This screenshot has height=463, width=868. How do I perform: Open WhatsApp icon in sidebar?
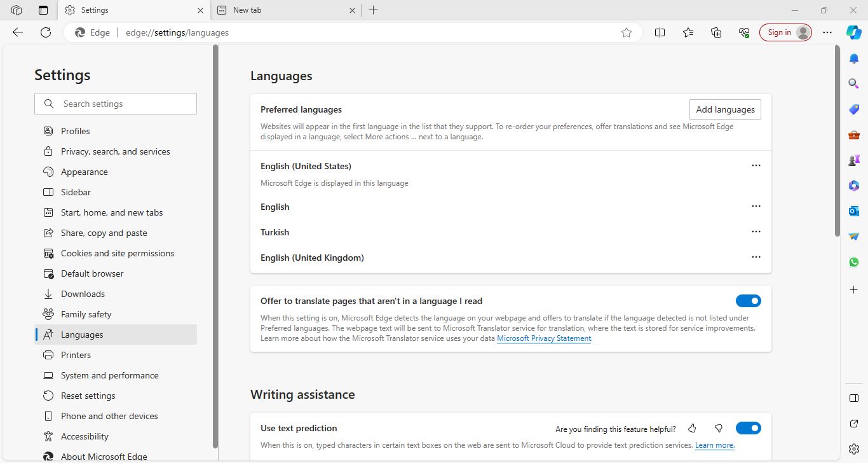tap(854, 262)
